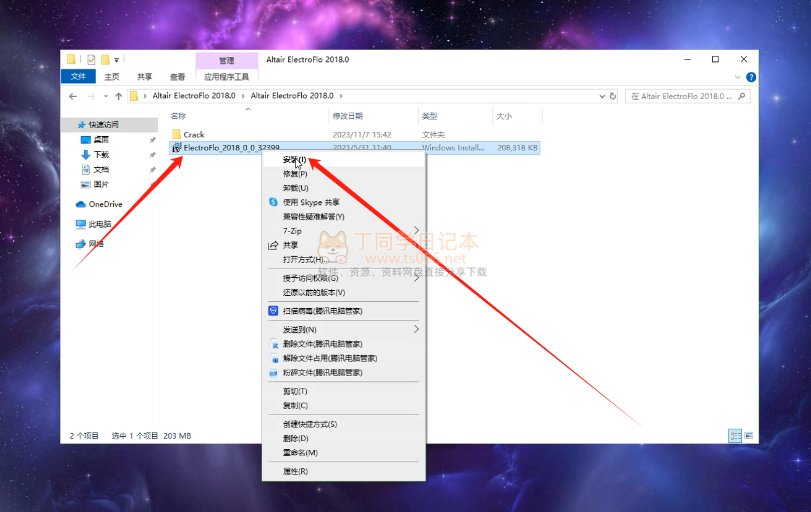This screenshot has width=811, height=512.
Task: Click the Skype icon in the context menu
Action: click(273, 202)
